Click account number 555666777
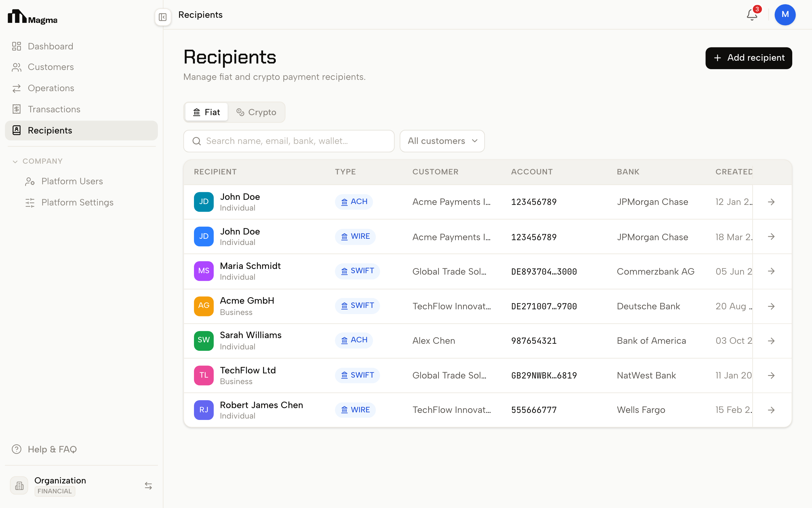This screenshot has width=812, height=508. click(x=534, y=410)
